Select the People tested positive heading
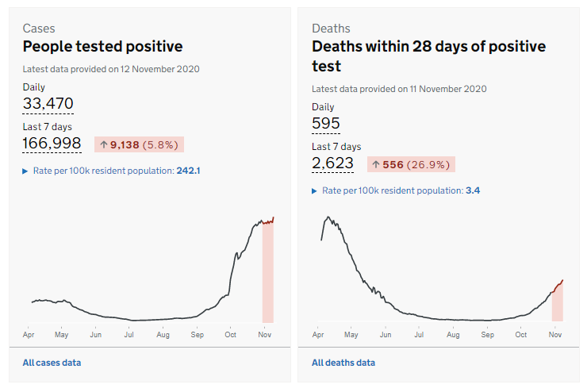587x392 pixels. (x=102, y=47)
